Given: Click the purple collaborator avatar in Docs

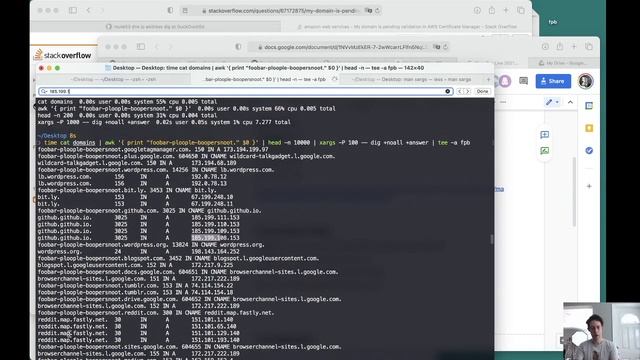Looking at the screenshot, I should (504, 81).
